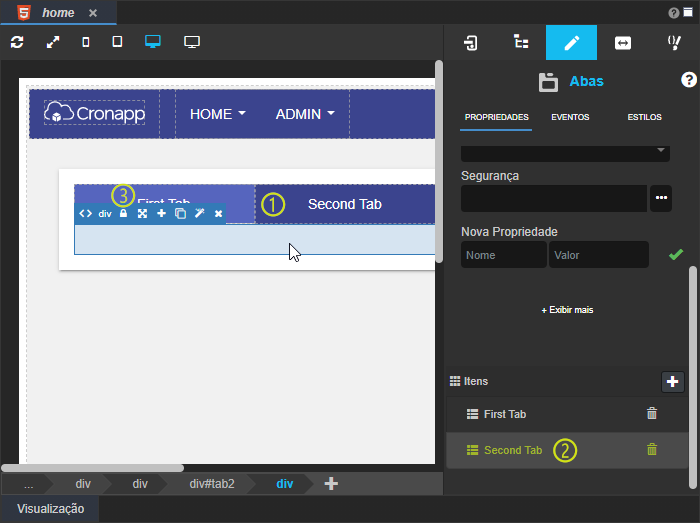Viewport: 700px width, 523px height.
Task: Click the canvas vertical scrollbar
Action: coord(439,162)
